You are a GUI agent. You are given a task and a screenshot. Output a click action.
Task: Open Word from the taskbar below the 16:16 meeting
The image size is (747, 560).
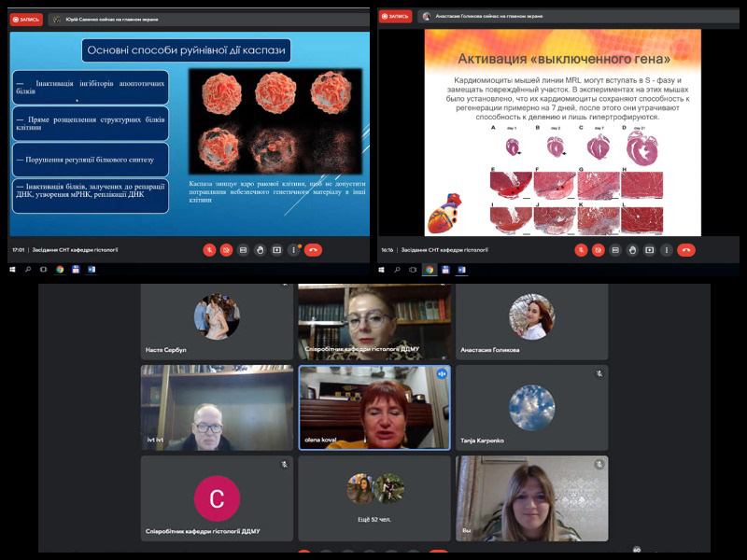pyautogui.click(x=462, y=270)
